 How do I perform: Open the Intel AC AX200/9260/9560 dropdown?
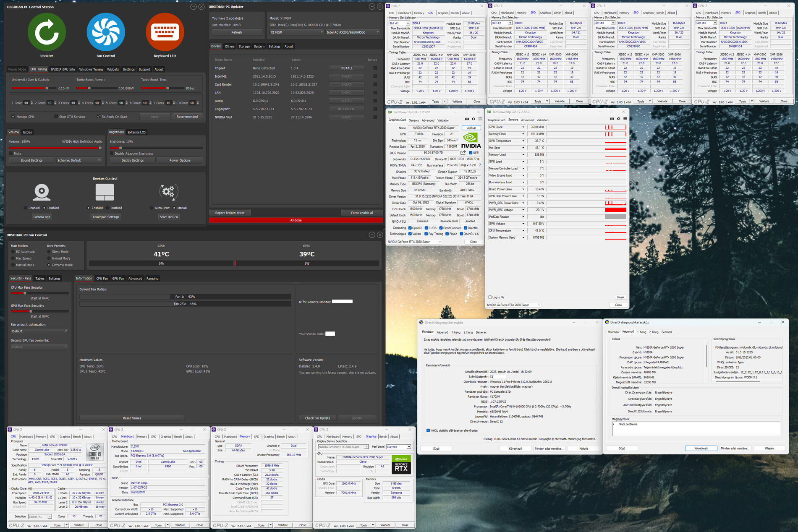pos(353,32)
